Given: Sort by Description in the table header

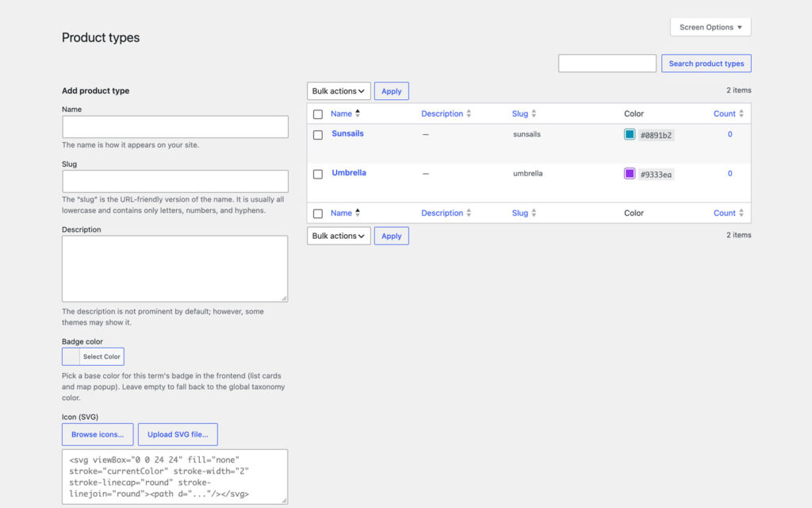Looking at the screenshot, I should coord(442,114).
